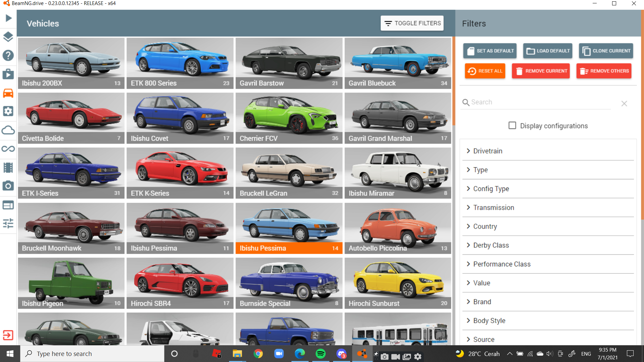Screen dimensions: 644x362
Task: Click the Remove Others button
Action: pyautogui.click(x=604, y=71)
